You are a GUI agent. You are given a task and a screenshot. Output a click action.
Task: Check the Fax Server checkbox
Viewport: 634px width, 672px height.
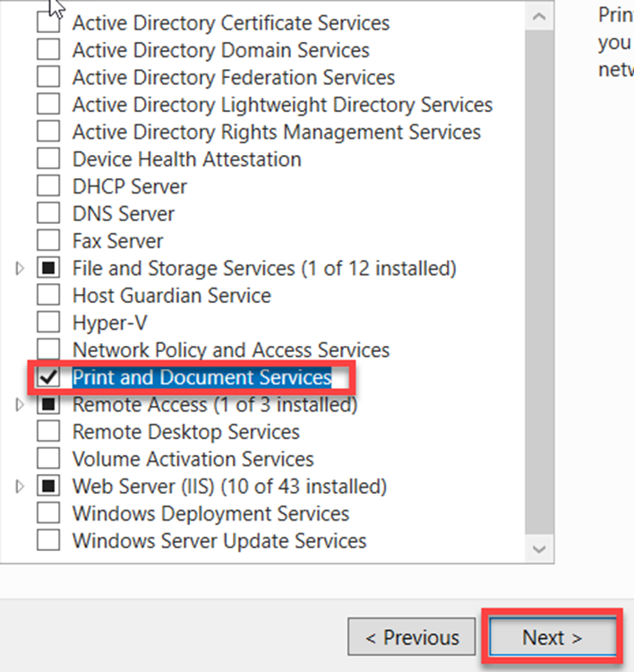[x=48, y=241]
